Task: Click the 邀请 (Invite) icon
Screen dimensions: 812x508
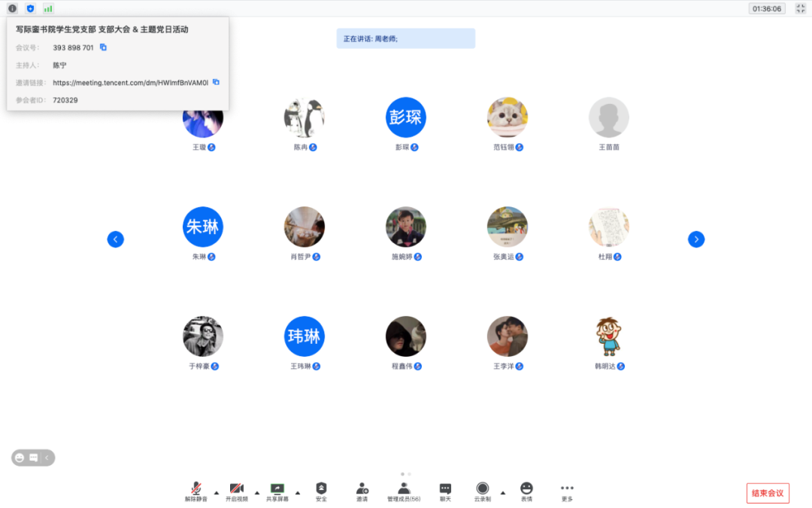Action: point(362,489)
